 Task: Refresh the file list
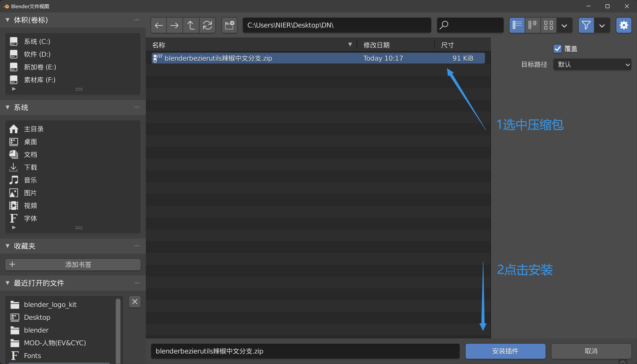click(x=207, y=25)
